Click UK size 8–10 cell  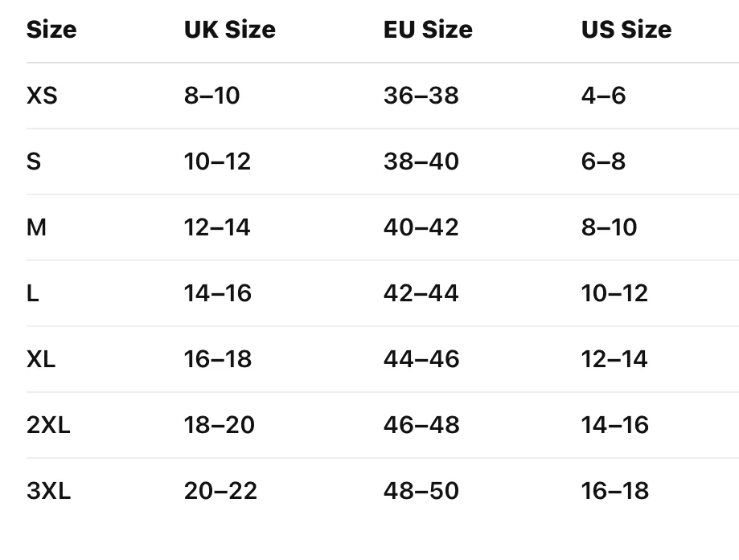coord(211,96)
